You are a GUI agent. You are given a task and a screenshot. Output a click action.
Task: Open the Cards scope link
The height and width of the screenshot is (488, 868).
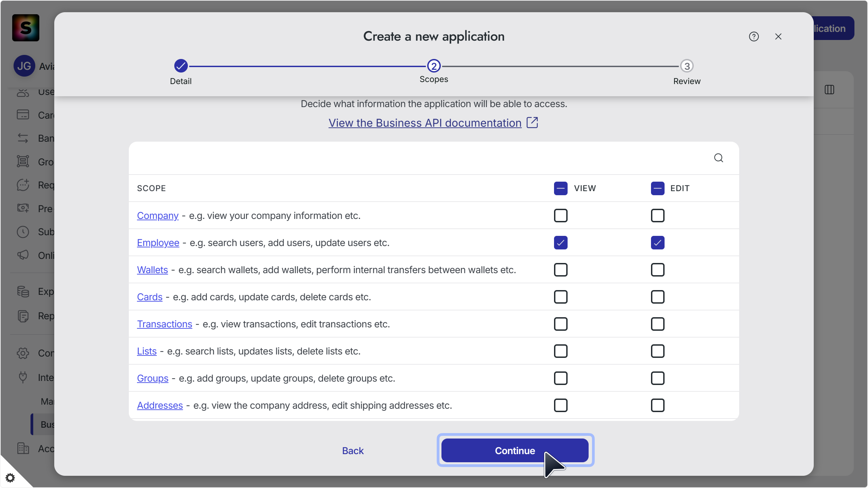tap(150, 297)
